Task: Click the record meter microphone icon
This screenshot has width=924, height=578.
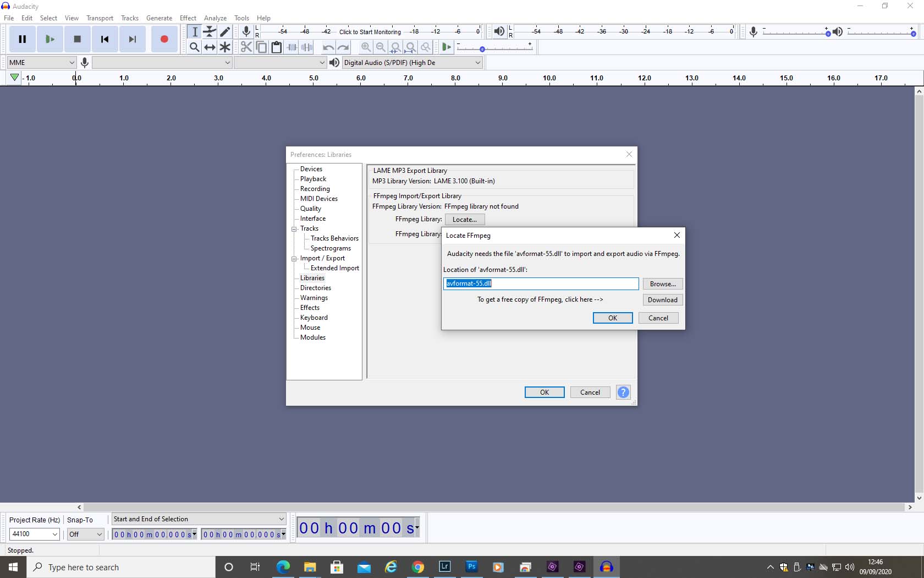Action: point(246,31)
